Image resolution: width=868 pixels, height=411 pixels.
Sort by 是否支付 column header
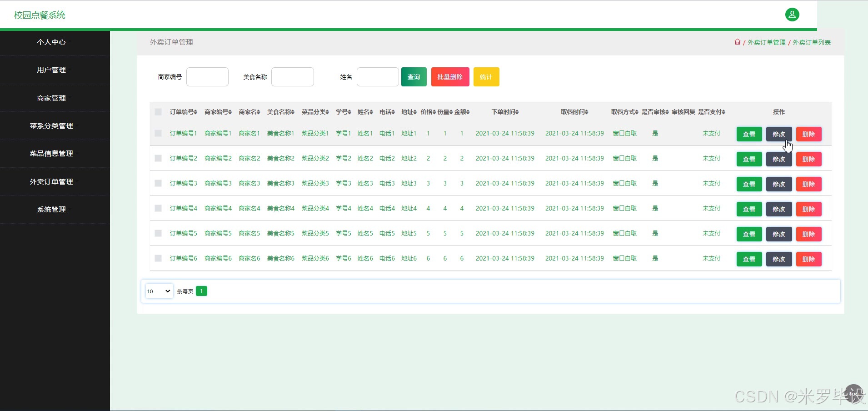pos(712,112)
